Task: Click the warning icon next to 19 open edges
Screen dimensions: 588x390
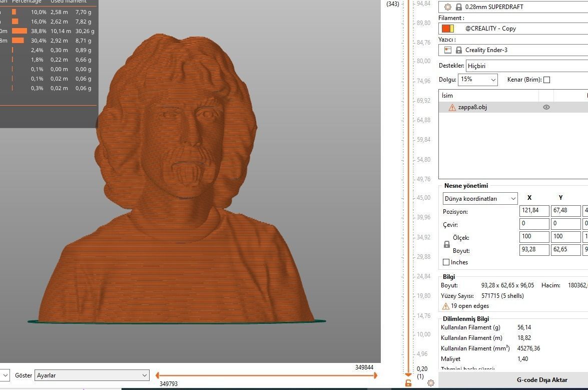Action: tap(445, 306)
